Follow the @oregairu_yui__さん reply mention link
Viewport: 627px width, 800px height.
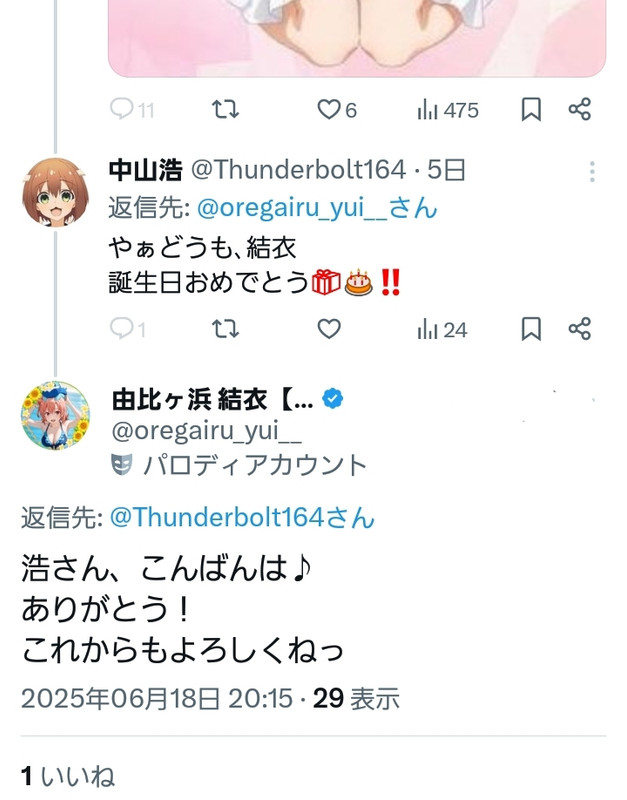pyautogui.click(x=317, y=208)
